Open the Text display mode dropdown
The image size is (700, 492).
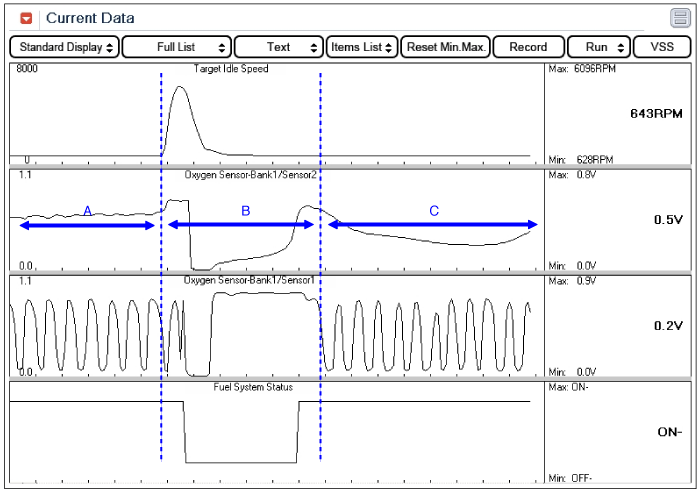pos(279,47)
